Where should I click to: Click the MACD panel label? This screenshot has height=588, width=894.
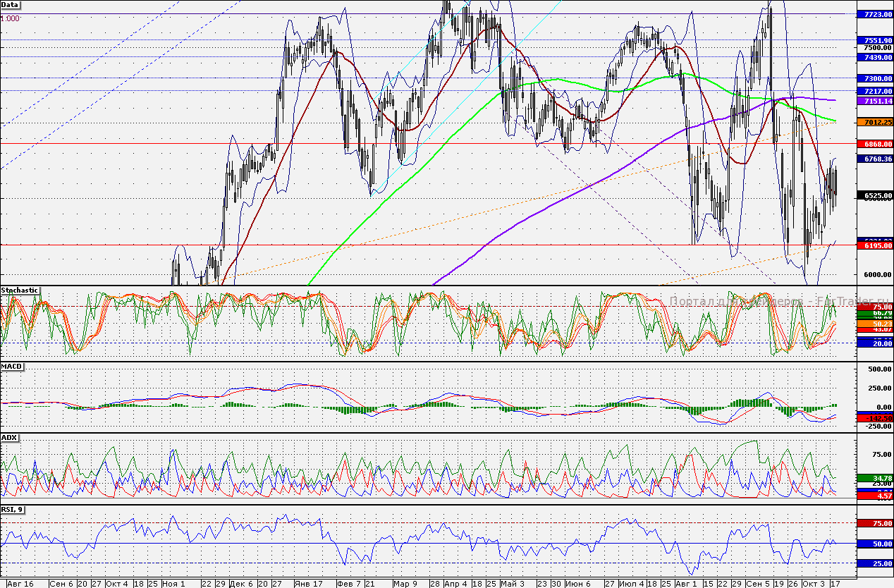pyautogui.click(x=12, y=367)
